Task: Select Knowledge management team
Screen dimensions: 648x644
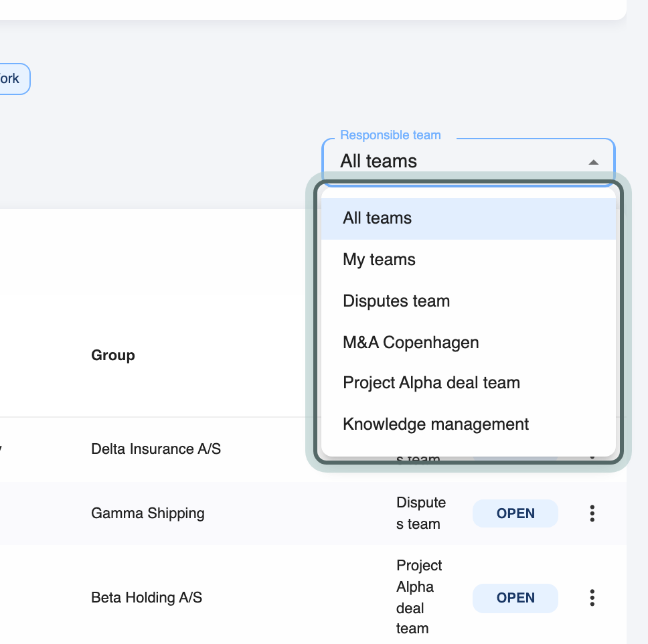Action: [468, 424]
